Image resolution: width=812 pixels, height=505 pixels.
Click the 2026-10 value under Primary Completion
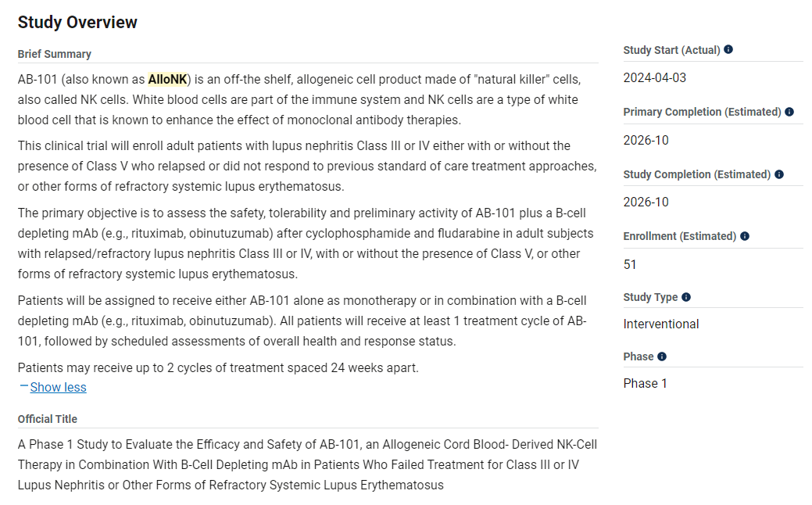click(646, 140)
